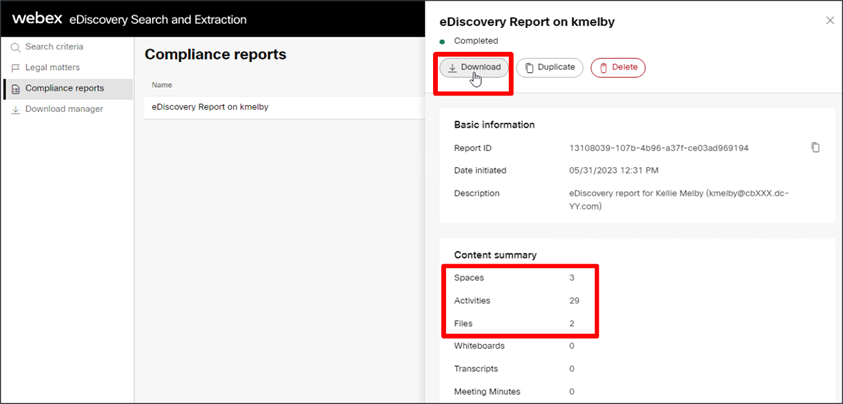843x404 pixels.
Task: Duplicate the eDiscovery report
Action: tap(550, 68)
